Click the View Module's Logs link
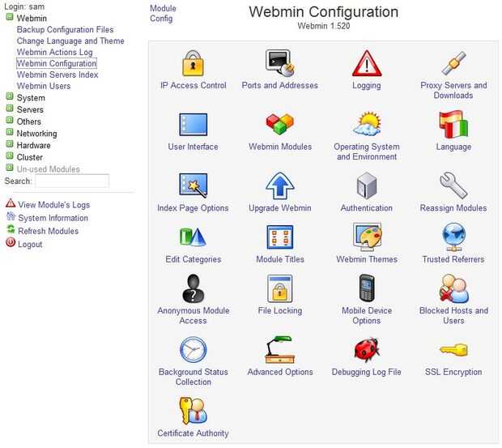This screenshot has height=448, width=502. coord(53,205)
